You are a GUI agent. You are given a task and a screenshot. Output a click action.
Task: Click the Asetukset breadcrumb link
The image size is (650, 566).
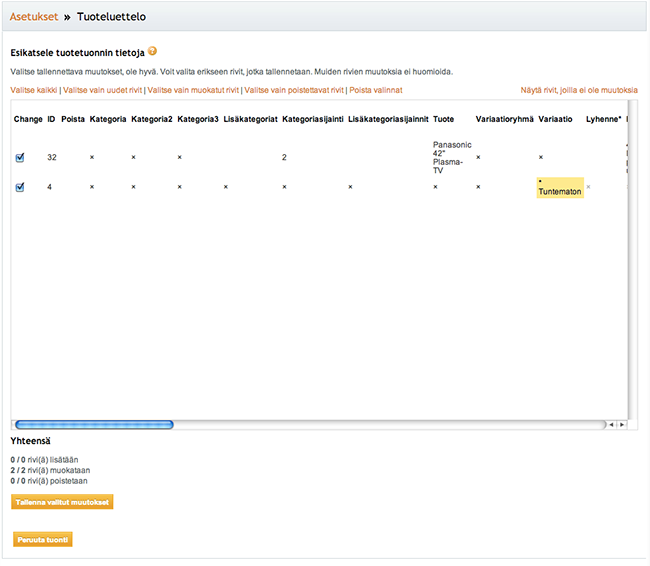35,16
